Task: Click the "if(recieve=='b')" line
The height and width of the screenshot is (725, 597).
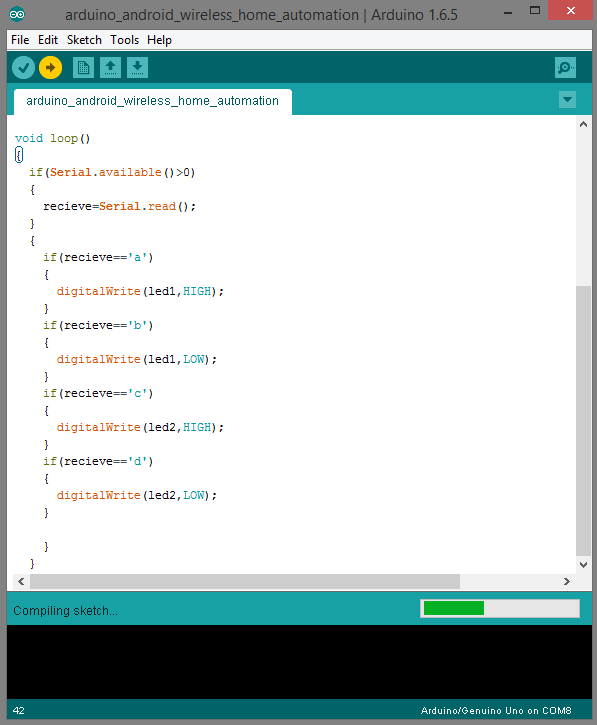Action: (x=98, y=326)
